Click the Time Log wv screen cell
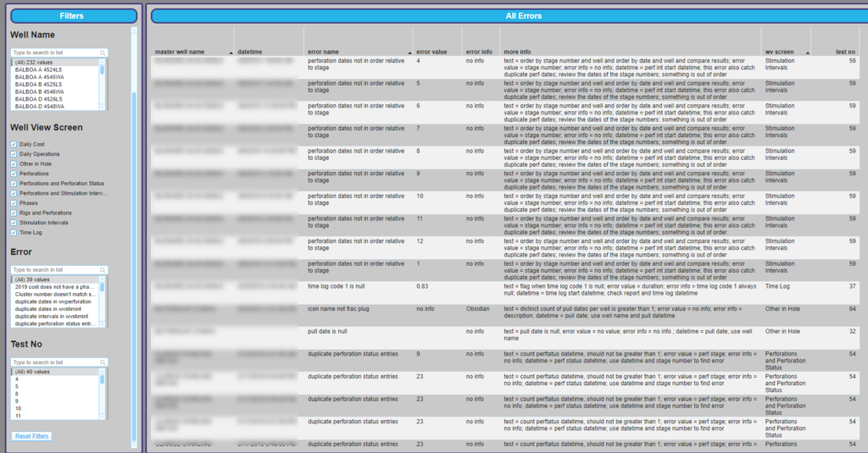The image size is (868, 453). 777,286
